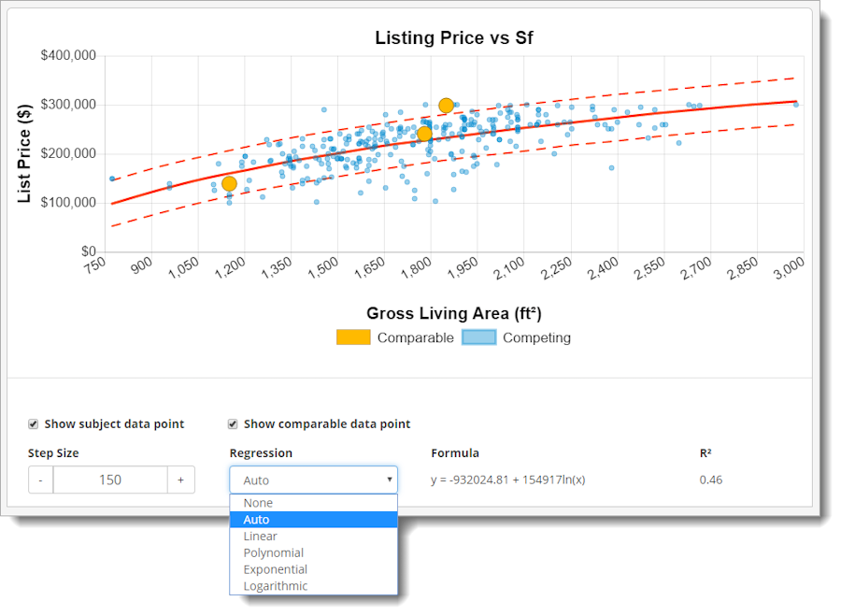Click the plus step size button
The height and width of the screenshot is (616, 841).
pos(180,480)
